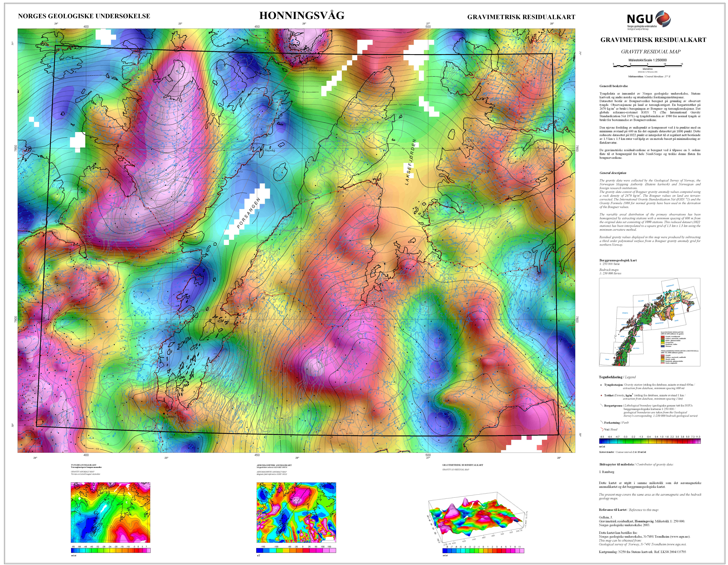
Task: Click the 26° longitude label above the map
Action: 304,24
